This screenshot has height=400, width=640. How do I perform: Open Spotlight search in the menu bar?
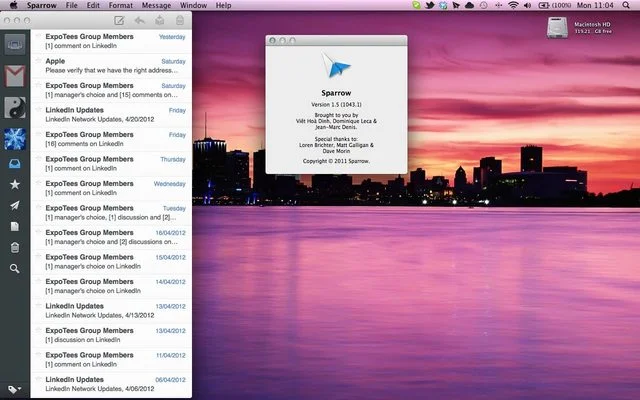626,5
